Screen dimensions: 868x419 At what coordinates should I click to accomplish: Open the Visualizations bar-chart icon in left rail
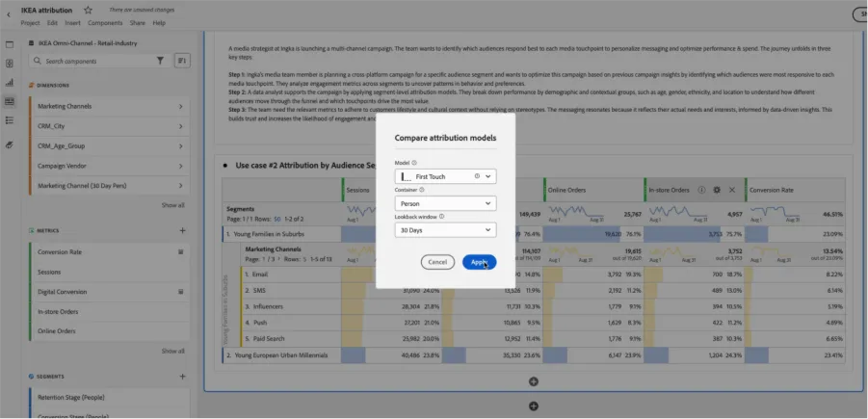(x=10, y=83)
